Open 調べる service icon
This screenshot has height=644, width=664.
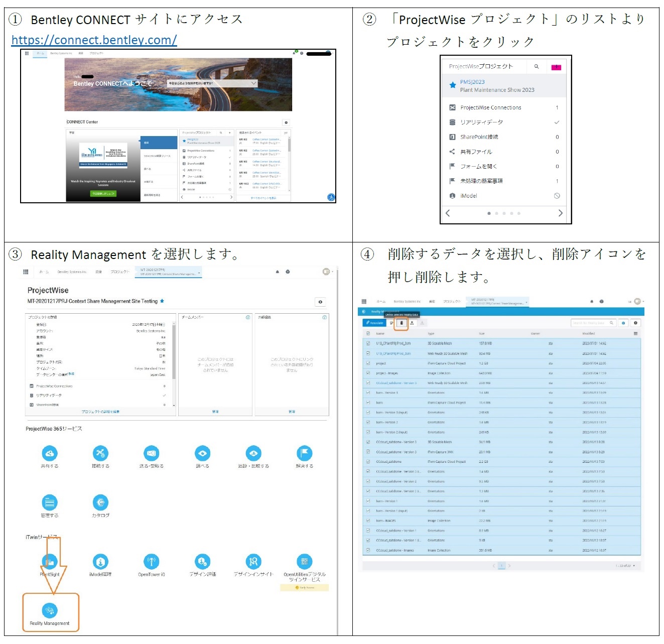click(202, 453)
